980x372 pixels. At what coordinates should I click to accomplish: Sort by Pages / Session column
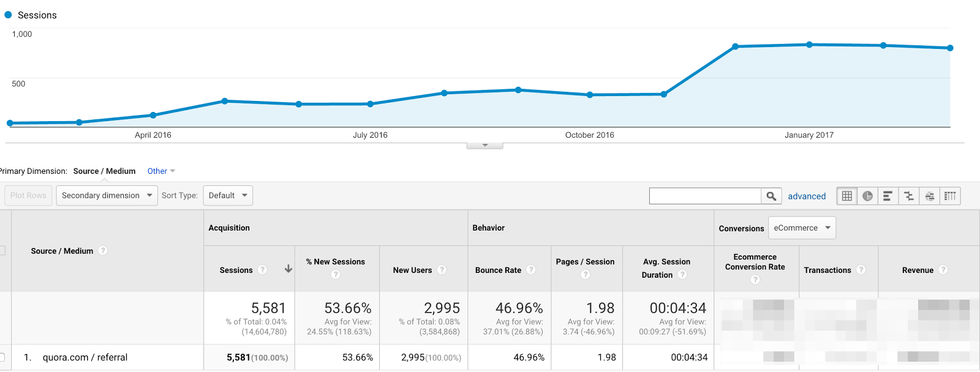585,261
